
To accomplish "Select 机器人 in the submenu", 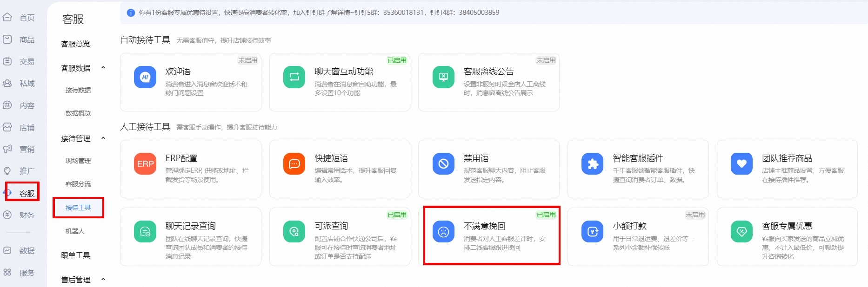I will point(75,231).
